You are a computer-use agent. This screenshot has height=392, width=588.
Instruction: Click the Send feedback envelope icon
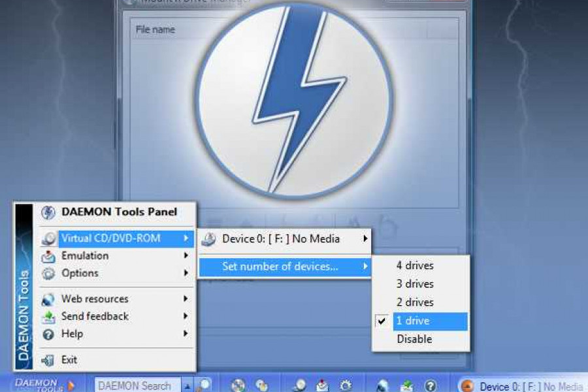point(46,316)
